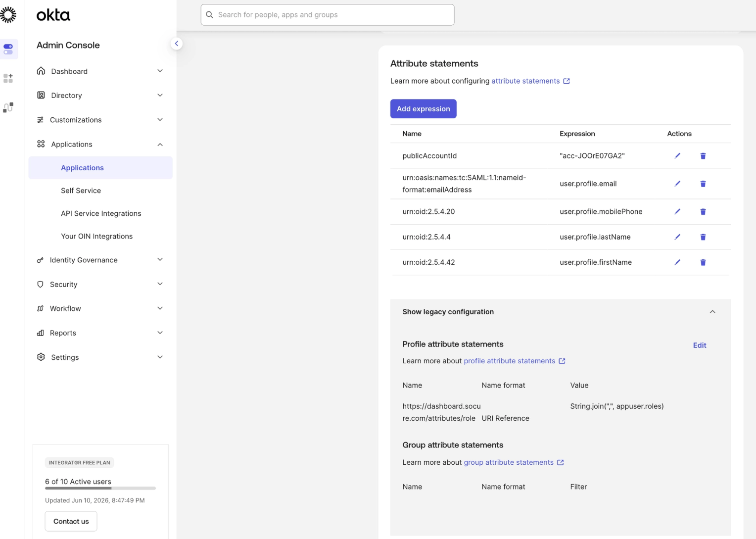Viewport: 756px width, 539px height.
Task: Focus the search for people, apps and groups field
Action: point(328,15)
